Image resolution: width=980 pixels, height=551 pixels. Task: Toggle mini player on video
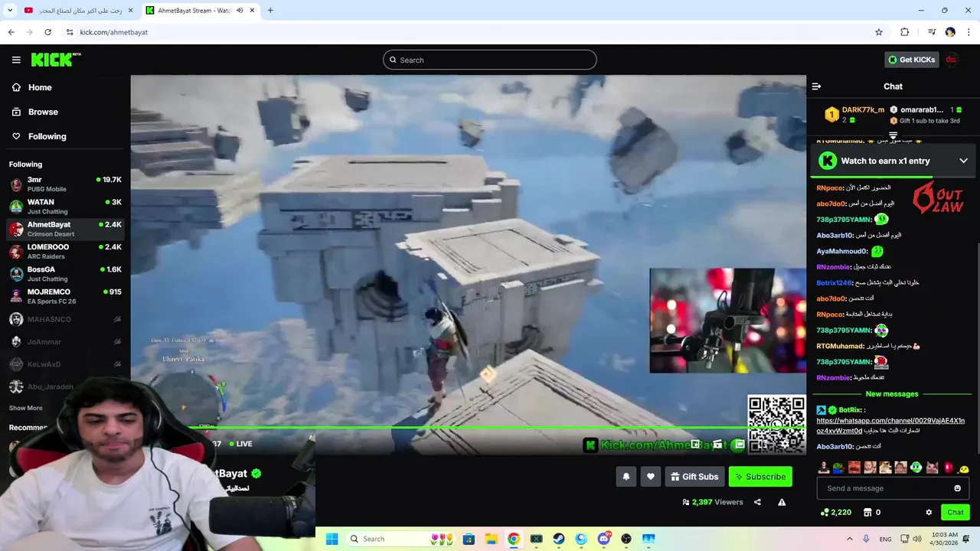tap(695, 444)
